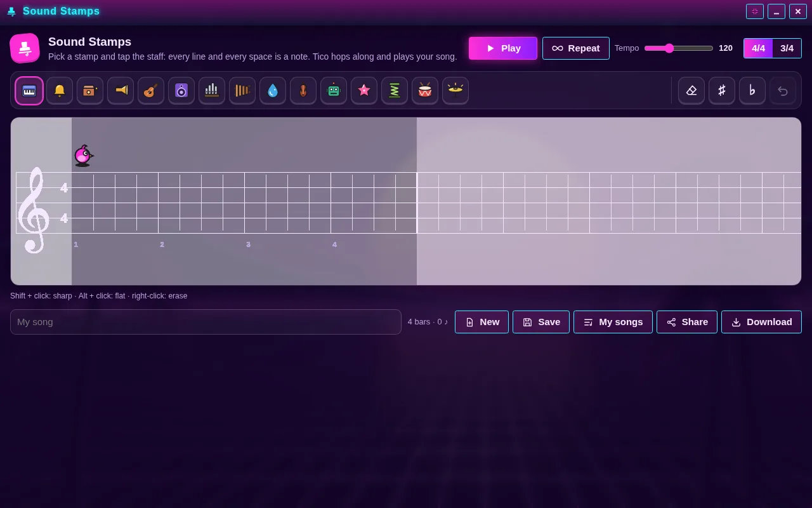Select the green spring stamp
The height and width of the screenshot is (508, 812).
395,90
